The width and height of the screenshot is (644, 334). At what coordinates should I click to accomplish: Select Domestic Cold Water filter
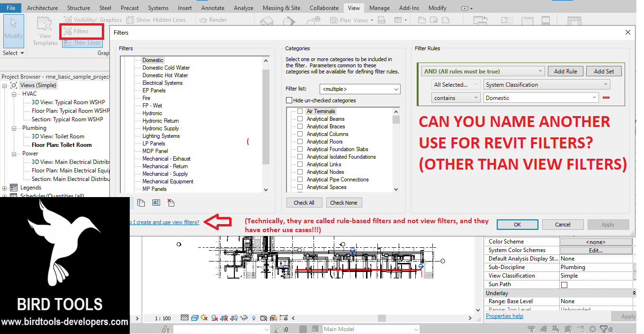[x=166, y=68]
